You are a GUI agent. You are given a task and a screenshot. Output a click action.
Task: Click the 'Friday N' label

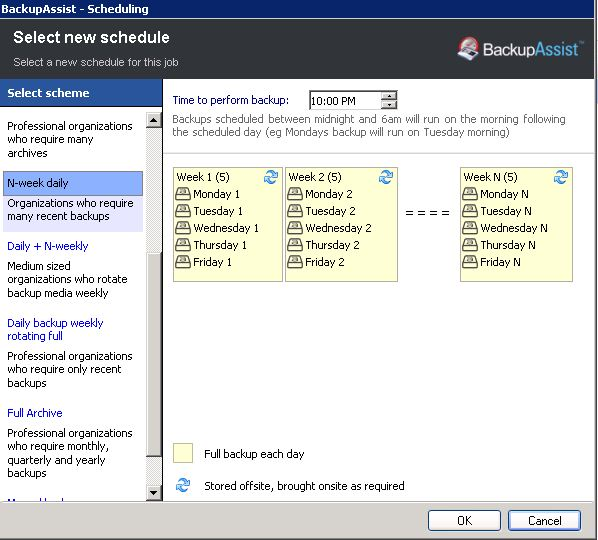[500, 262]
